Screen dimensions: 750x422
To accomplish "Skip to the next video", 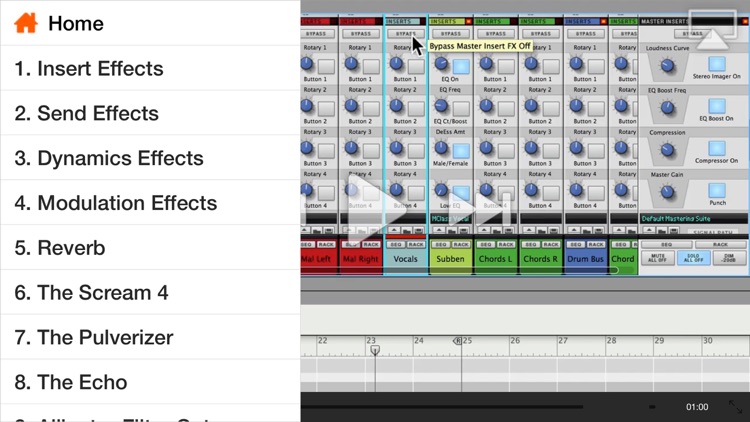I will pyautogui.click(x=481, y=209).
